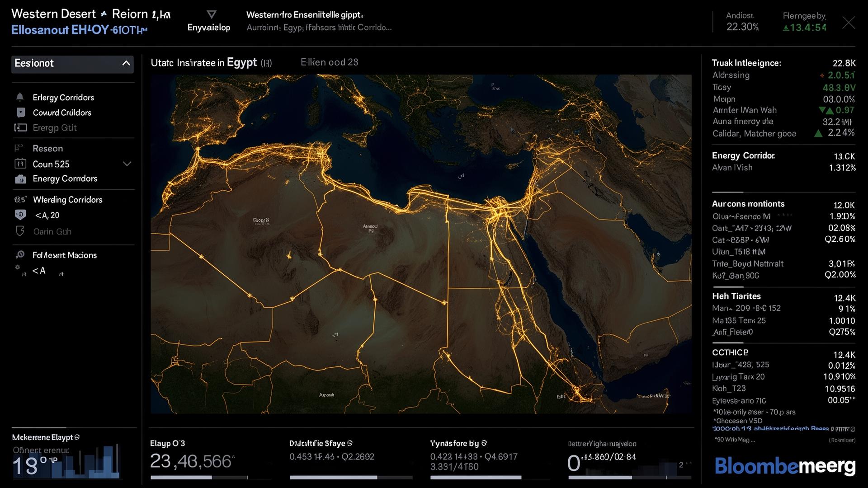Click the Truak Inteleignce heading

pyautogui.click(x=746, y=63)
